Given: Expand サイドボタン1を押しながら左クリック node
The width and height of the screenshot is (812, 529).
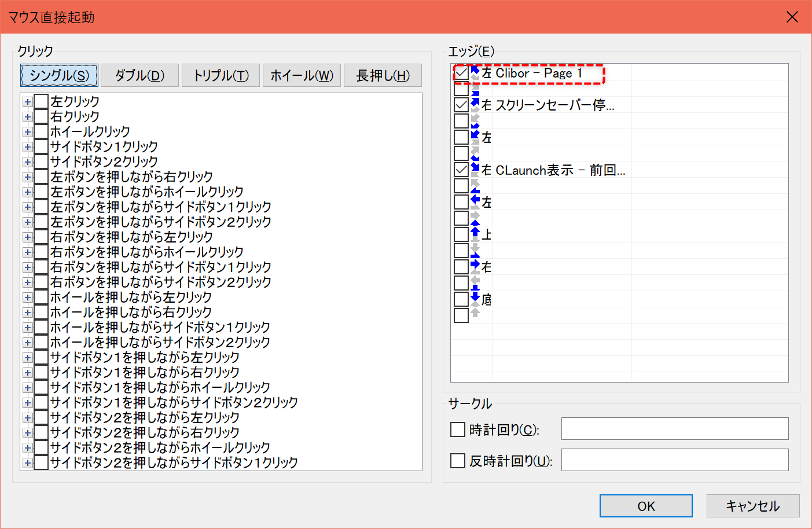Looking at the screenshot, I should pyautogui.click(x=27, y=358).
